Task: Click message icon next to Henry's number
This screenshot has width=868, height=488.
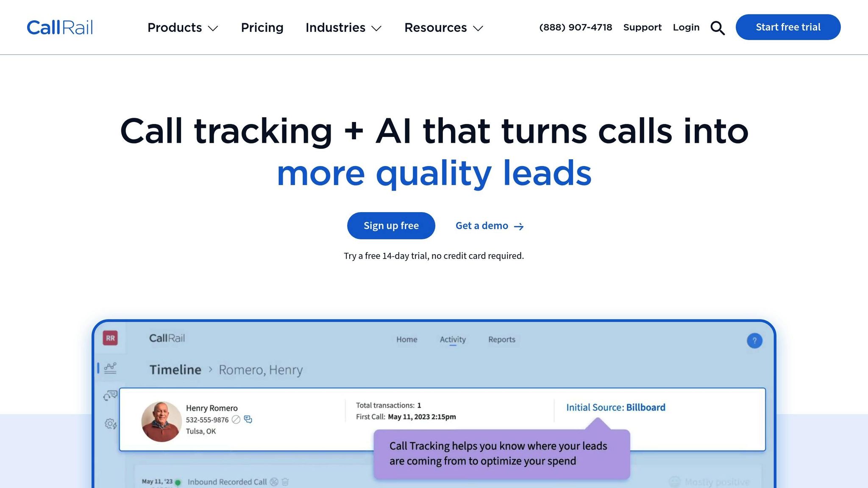Action: click(248, 419)
